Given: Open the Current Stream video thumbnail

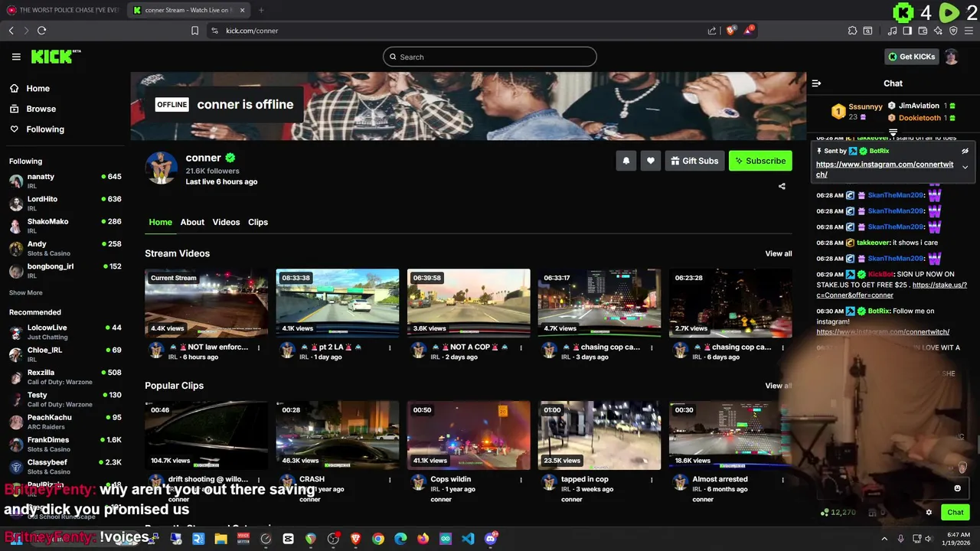Looking at the screenshot, I should click(x=207, y=303).
